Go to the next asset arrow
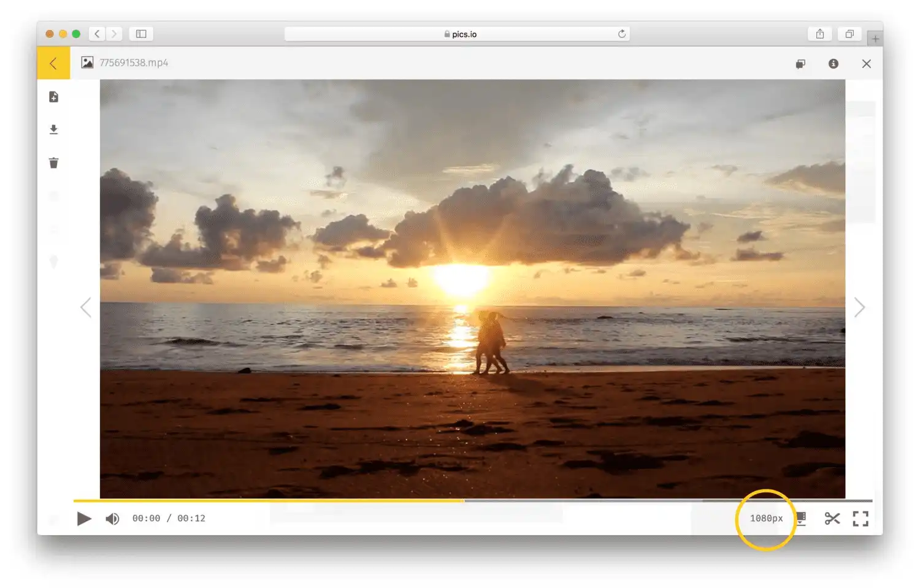 pos(859,307)
